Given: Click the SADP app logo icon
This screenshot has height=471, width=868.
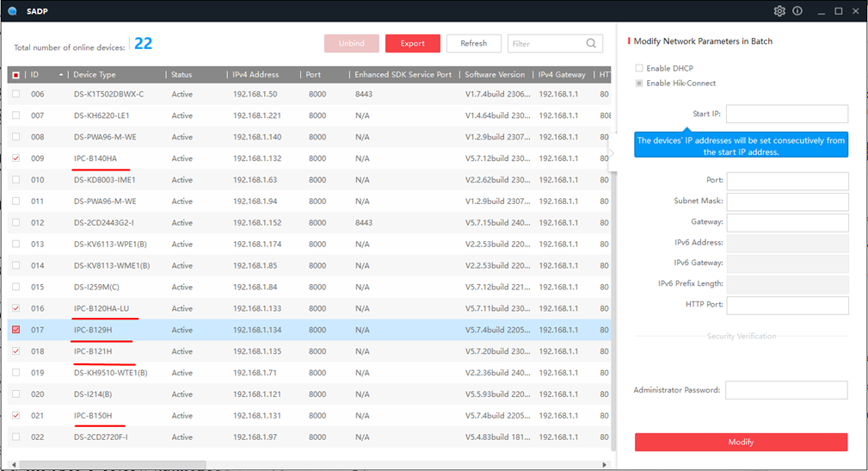Looking at the screenshot, I should 12,11.
